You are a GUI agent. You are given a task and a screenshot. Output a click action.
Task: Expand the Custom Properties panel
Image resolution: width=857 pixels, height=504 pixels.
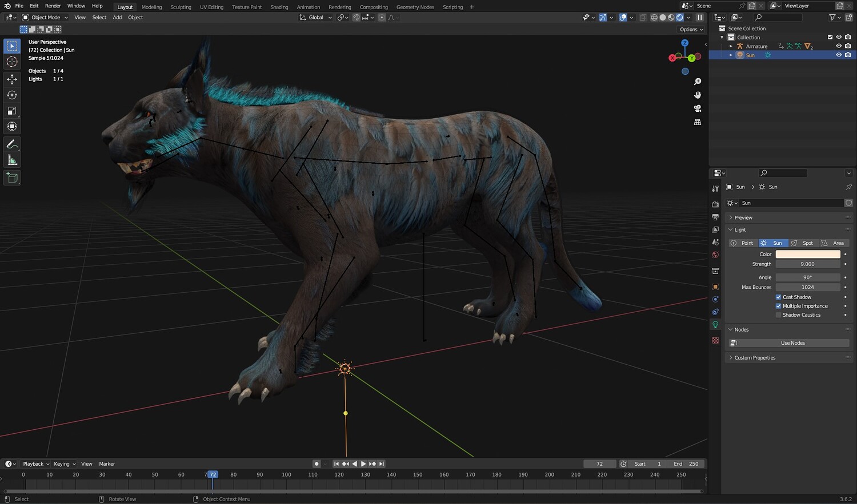tap(754, 358)
